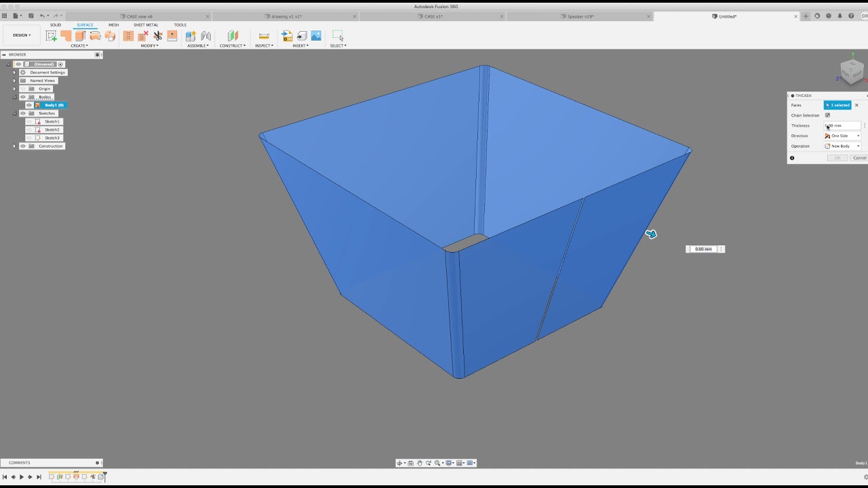868x488 pixels.
Task: Toggle visibility eye of Origin folder
Action: (22, 89)
